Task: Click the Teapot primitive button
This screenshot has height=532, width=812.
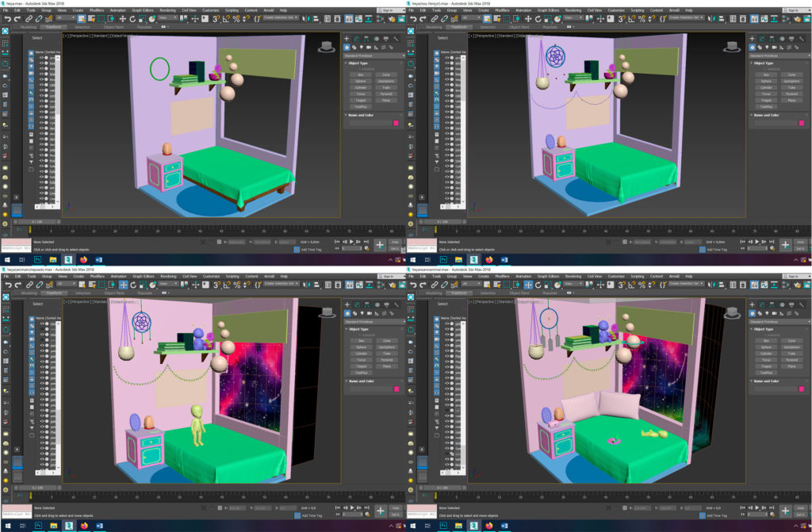Action: point(361,99)
